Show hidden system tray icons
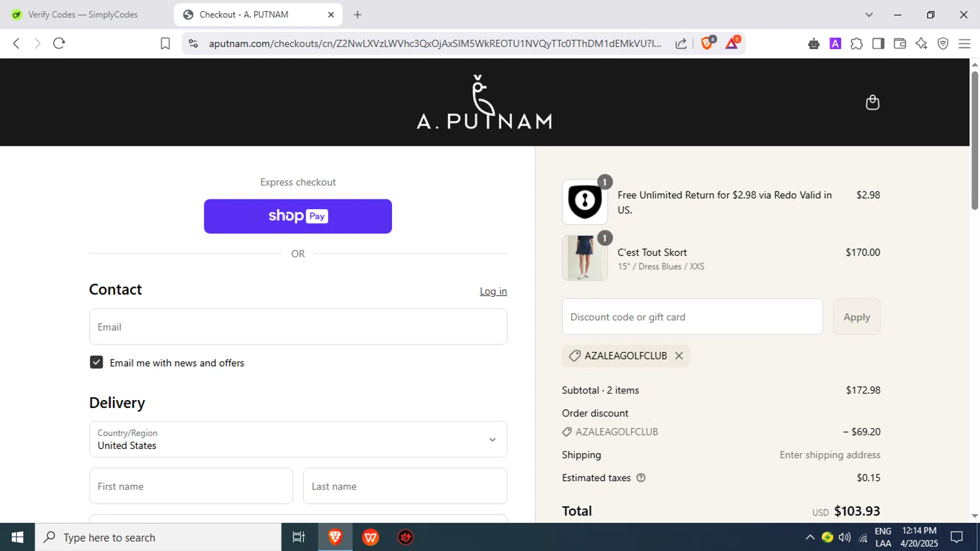 809,537
